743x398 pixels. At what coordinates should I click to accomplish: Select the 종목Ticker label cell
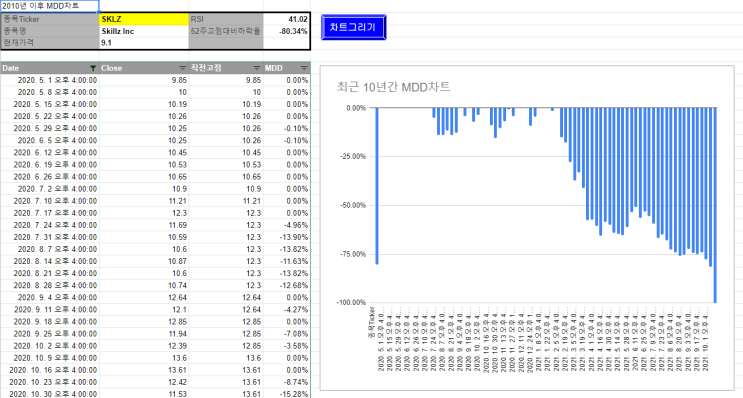[x=50, y=19]
